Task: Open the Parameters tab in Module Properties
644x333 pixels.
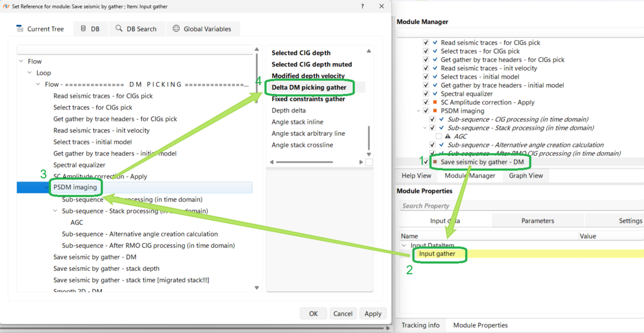Action: click(x=538, y=221)
